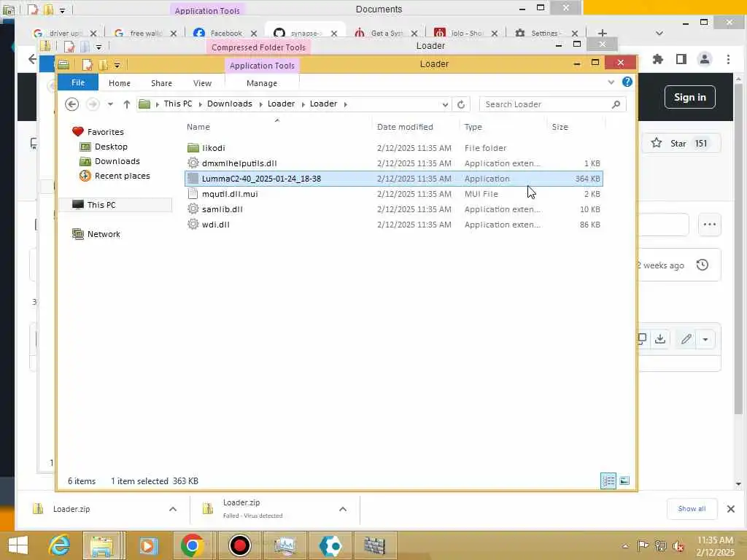Click the properties icon in Loader quick access toolbar

(x=87, y=64)
